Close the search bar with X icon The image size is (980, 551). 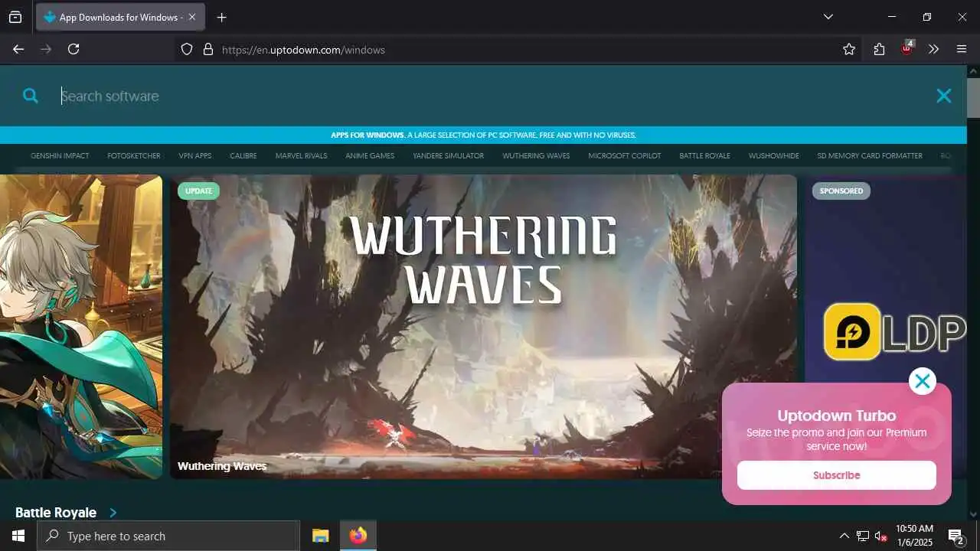pos(944,96)
